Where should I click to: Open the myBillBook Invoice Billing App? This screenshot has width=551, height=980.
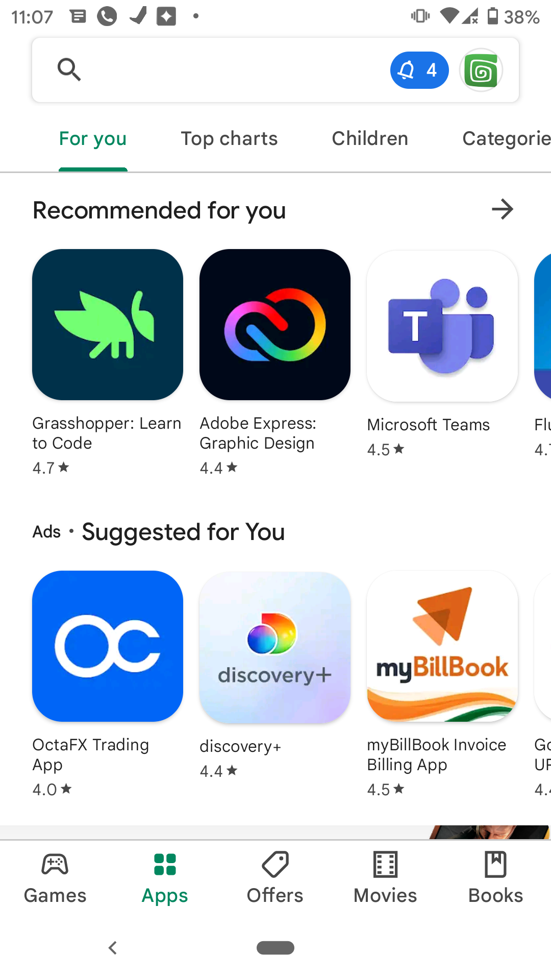[442, 646]
